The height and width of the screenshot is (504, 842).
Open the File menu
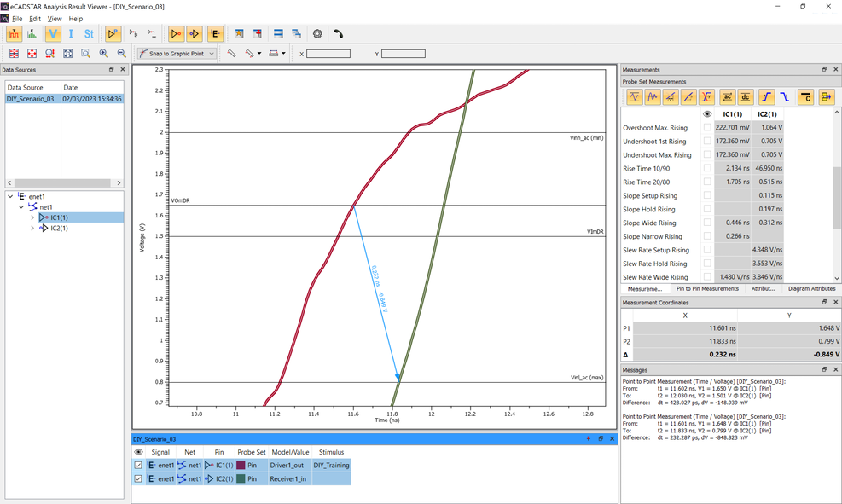[16, 19]
